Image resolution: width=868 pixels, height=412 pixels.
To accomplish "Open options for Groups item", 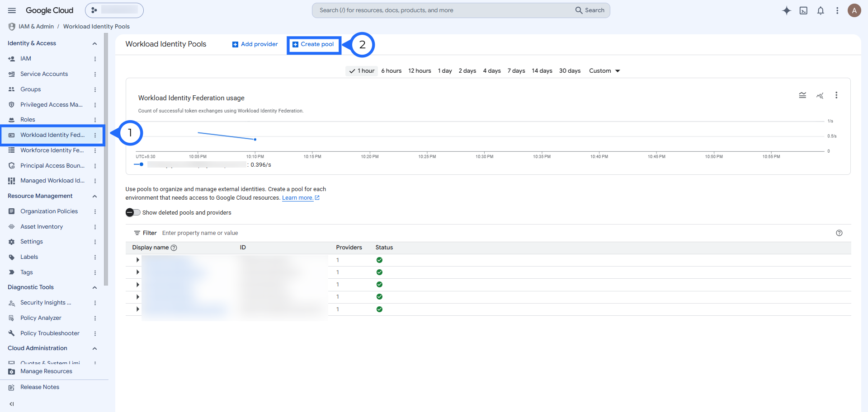I will 95,89.
